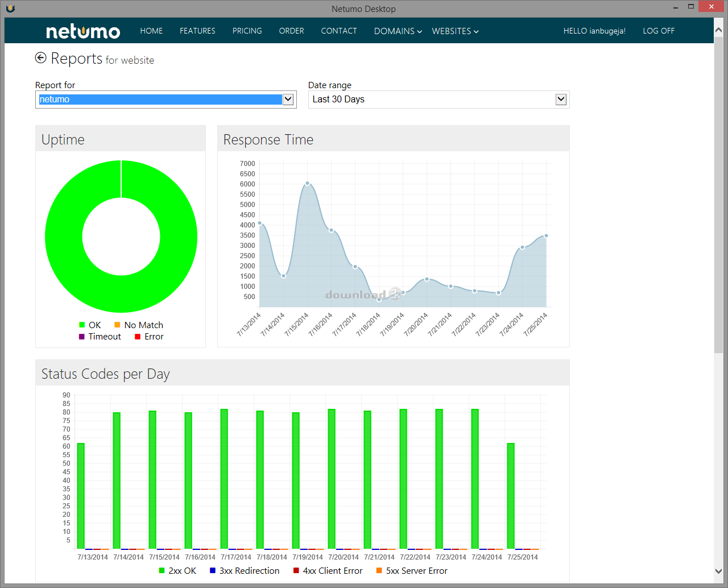Click the Report for label
This screenshot has width=728, height=588.
pos(55,85)
